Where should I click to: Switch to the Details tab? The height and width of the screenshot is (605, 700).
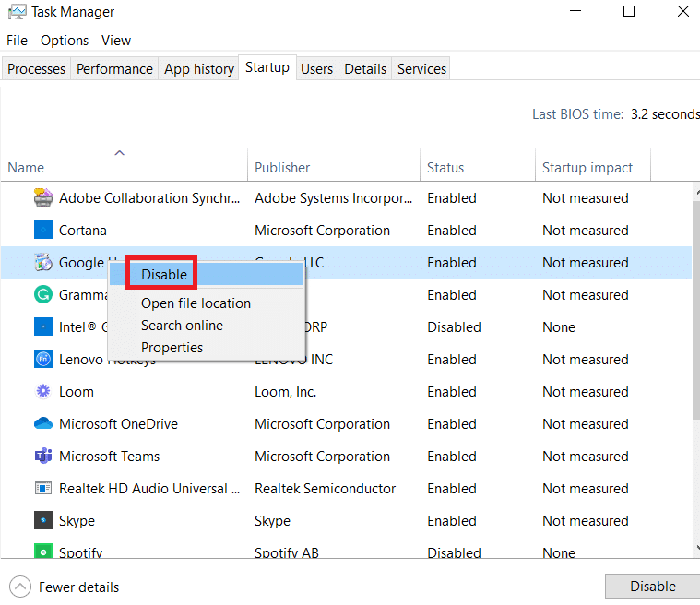(x=365, y=69)
